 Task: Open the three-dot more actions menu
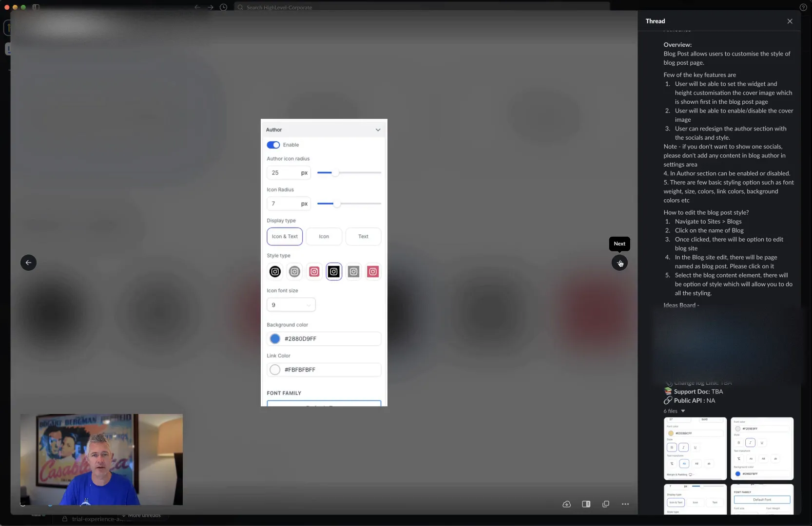[x=625, y=504]
